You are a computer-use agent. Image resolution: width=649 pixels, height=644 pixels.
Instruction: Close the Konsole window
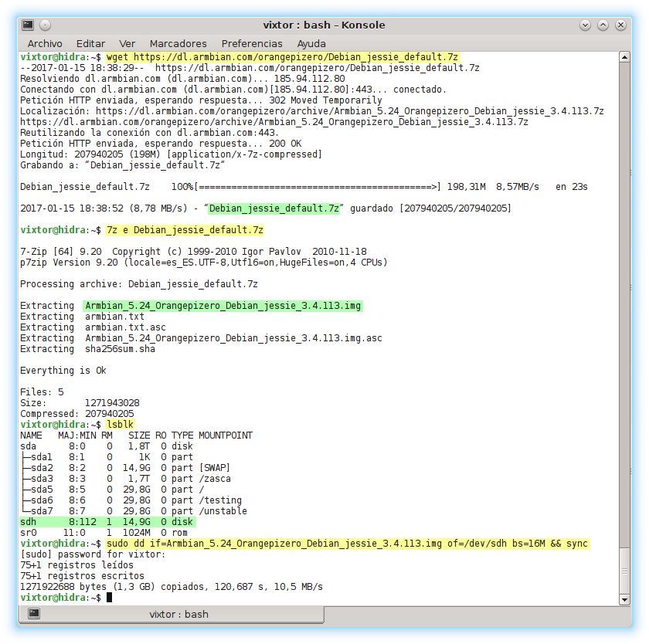pyautogui.click(x=620, y=25)
